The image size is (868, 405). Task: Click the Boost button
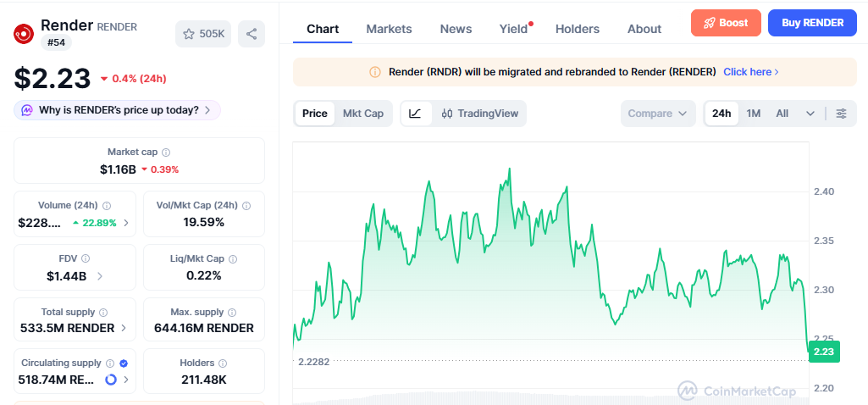point(726,23)
